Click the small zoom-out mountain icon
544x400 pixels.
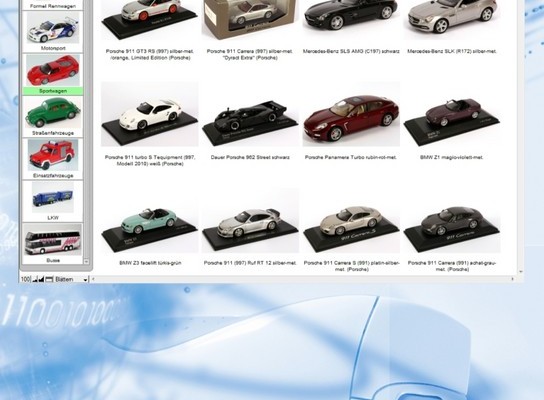pos(35,280)
